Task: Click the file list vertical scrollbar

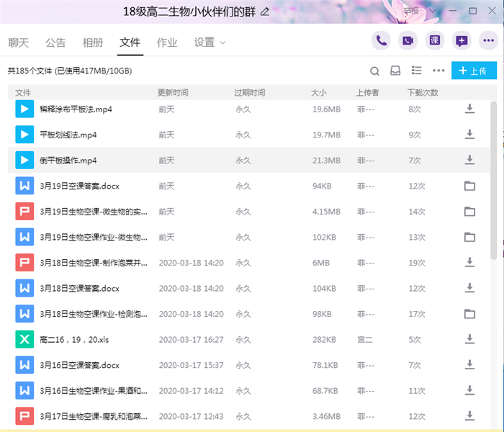Action: coord(493,180)
